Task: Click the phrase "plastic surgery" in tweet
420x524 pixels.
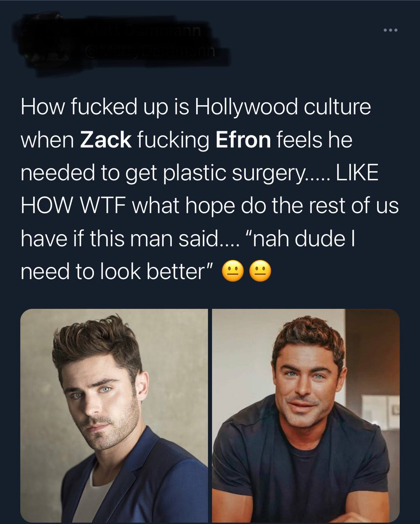Action: 233,173
